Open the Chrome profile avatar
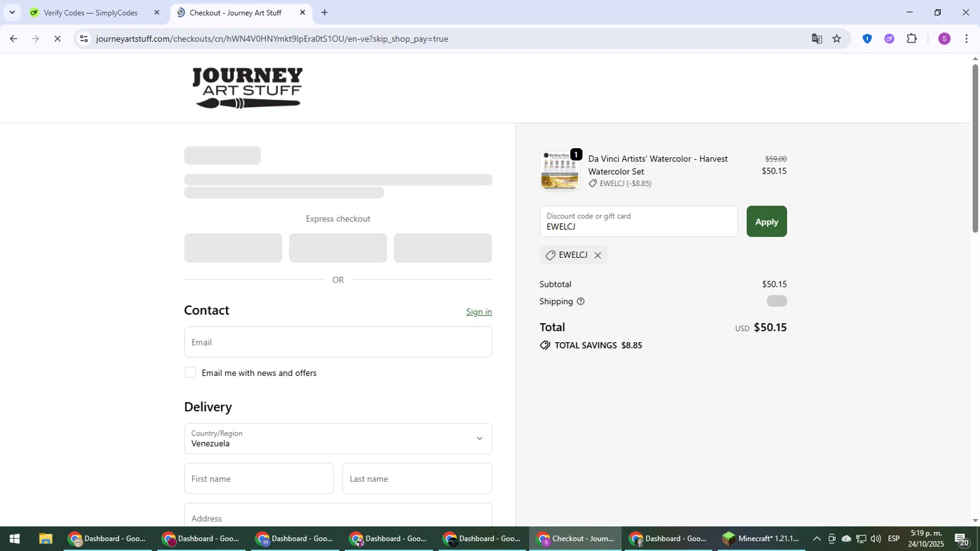The width and height of the screenshot is (980, 551). point(944,39)
